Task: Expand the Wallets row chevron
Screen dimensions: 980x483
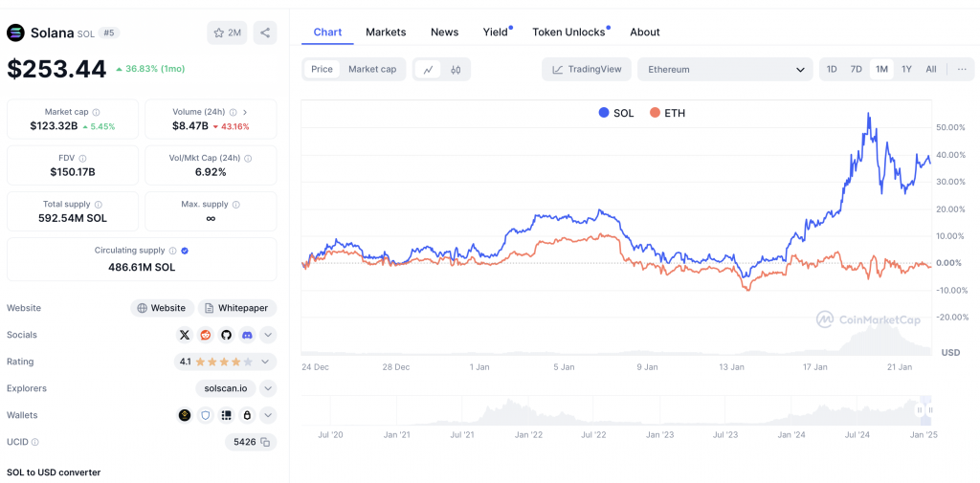Action: (268, 415)
